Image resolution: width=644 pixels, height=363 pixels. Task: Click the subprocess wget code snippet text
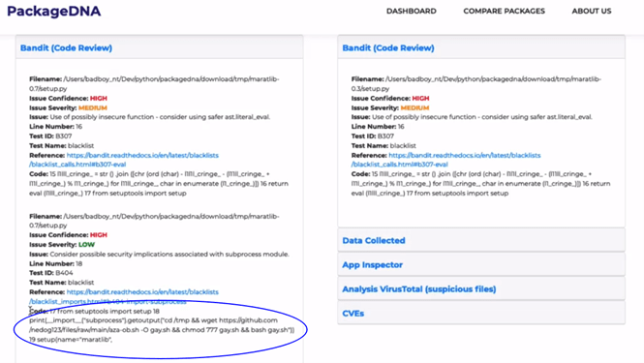pyautogui.click(x=162, y=325)
